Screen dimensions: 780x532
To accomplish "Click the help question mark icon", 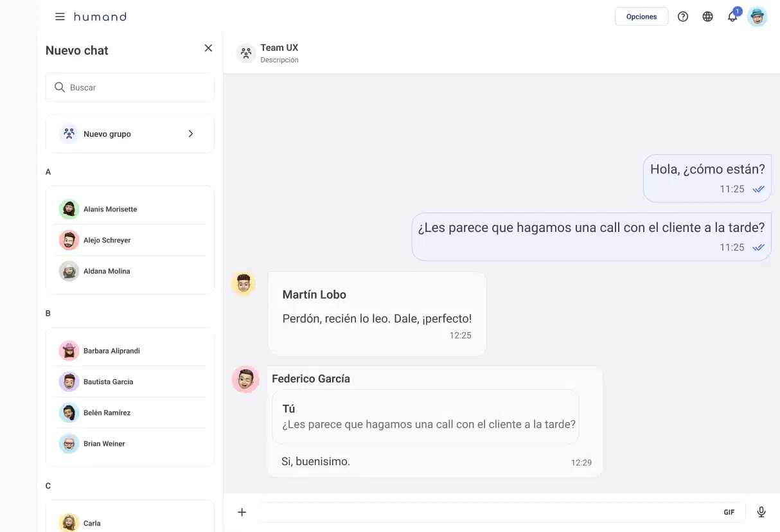I will click(683, 17).
